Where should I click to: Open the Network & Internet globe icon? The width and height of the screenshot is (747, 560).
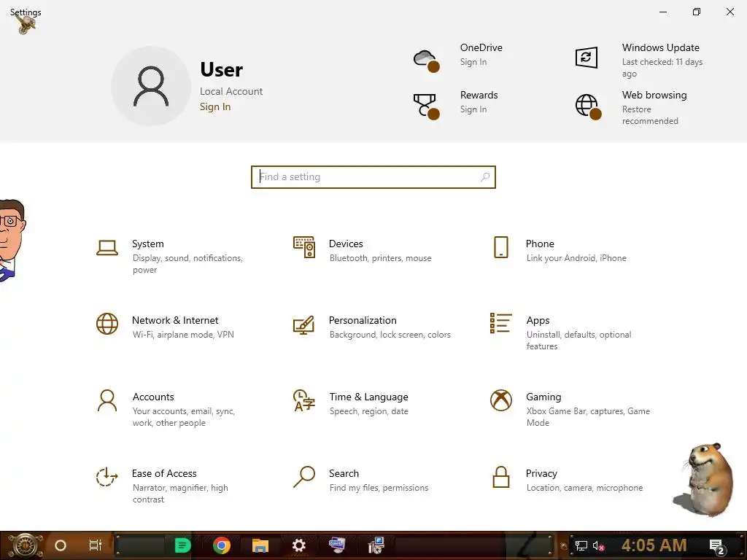pos(107,324)
